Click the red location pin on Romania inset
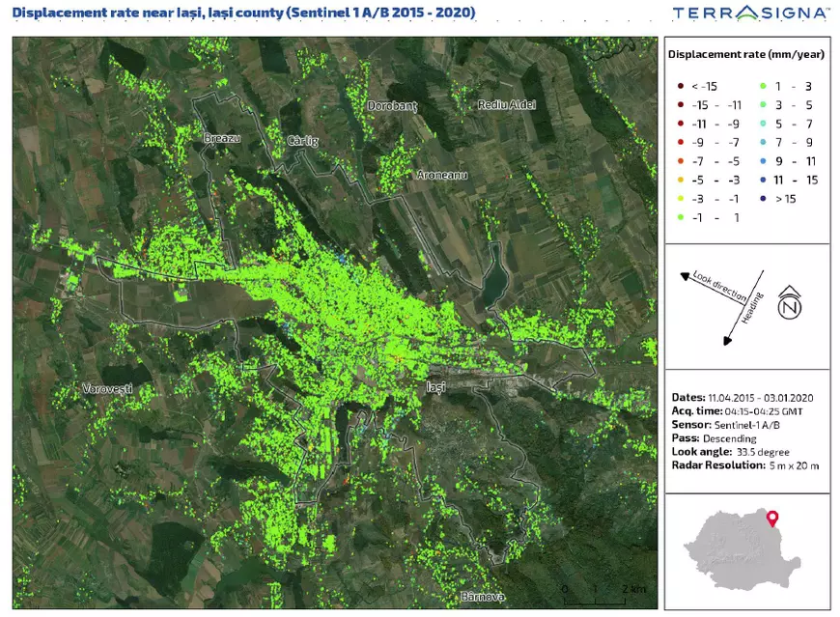 [772, 520]
